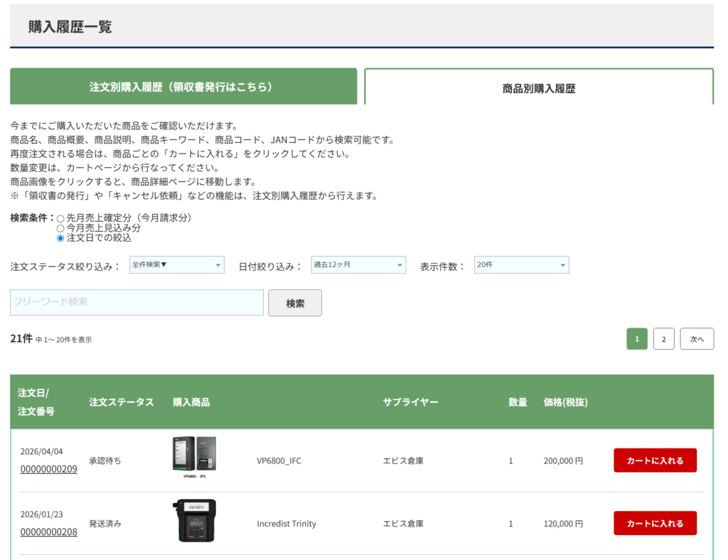728x560 pixels.
Task: Click the VP6800_IFC product thumbnail image
Action: [x=194, y=456]
